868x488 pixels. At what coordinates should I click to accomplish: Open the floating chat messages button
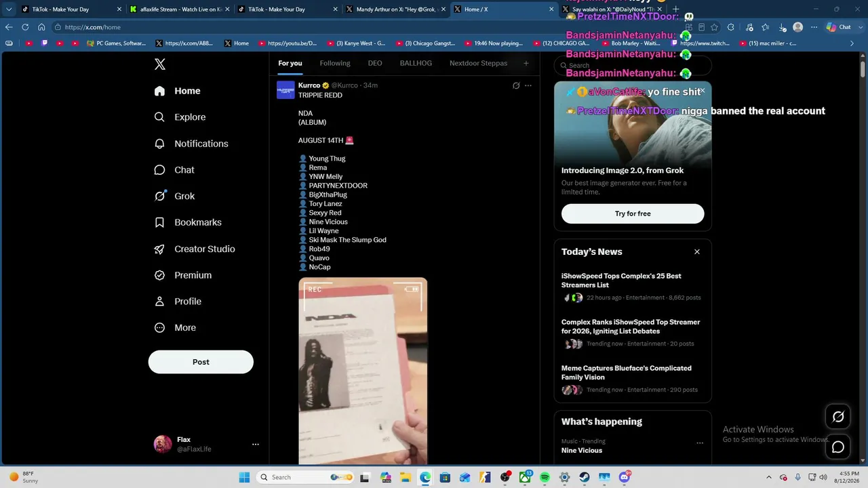pyautogui.click(x=838, y=447)
